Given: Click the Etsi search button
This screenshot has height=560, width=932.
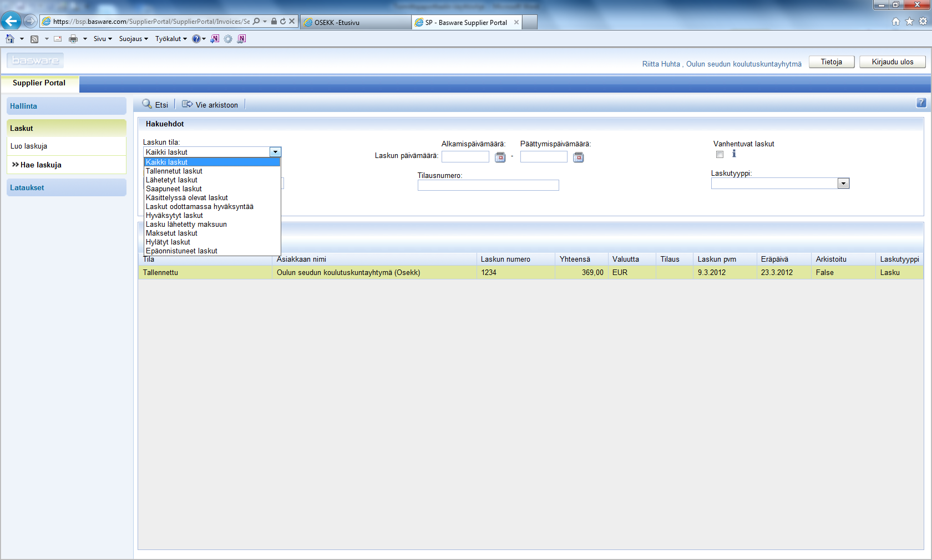Looking at the screenshot, I should [x=155, y=104].
